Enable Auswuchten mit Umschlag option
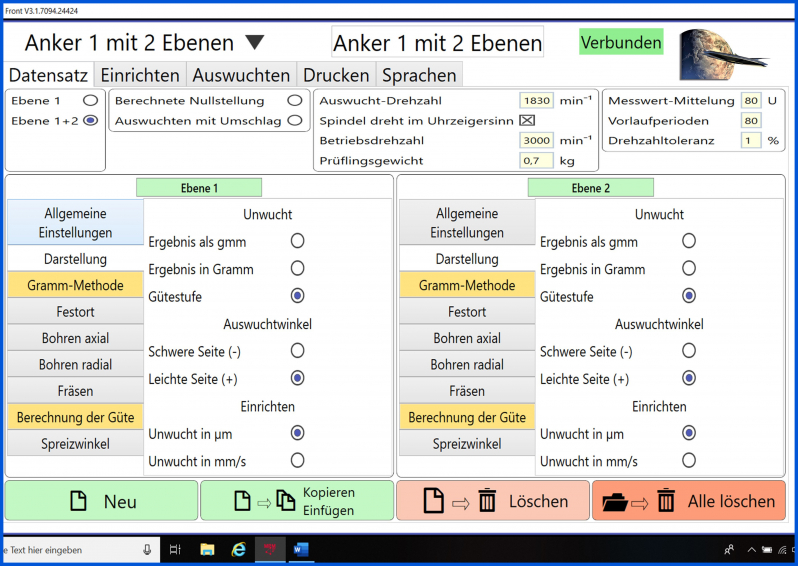The height and width of the screenshot is (566, 798). pos(294,121)
